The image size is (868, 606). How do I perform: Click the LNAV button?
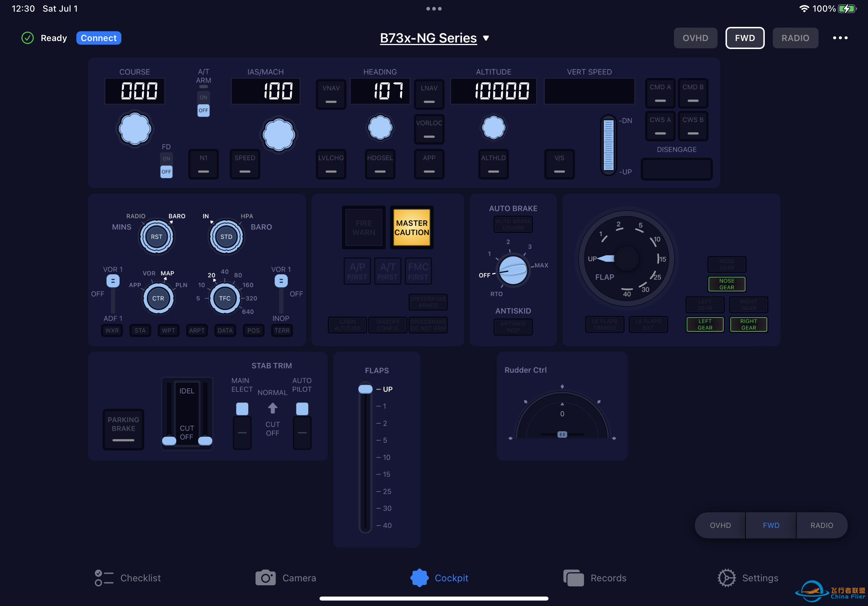[429, 94]
